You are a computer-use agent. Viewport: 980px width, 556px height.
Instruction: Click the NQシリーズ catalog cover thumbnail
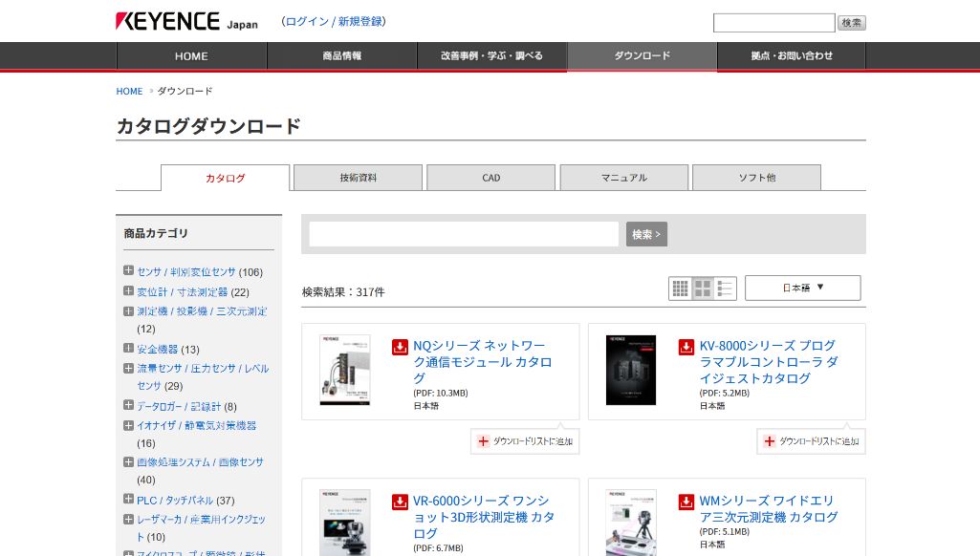pos(344,370)
